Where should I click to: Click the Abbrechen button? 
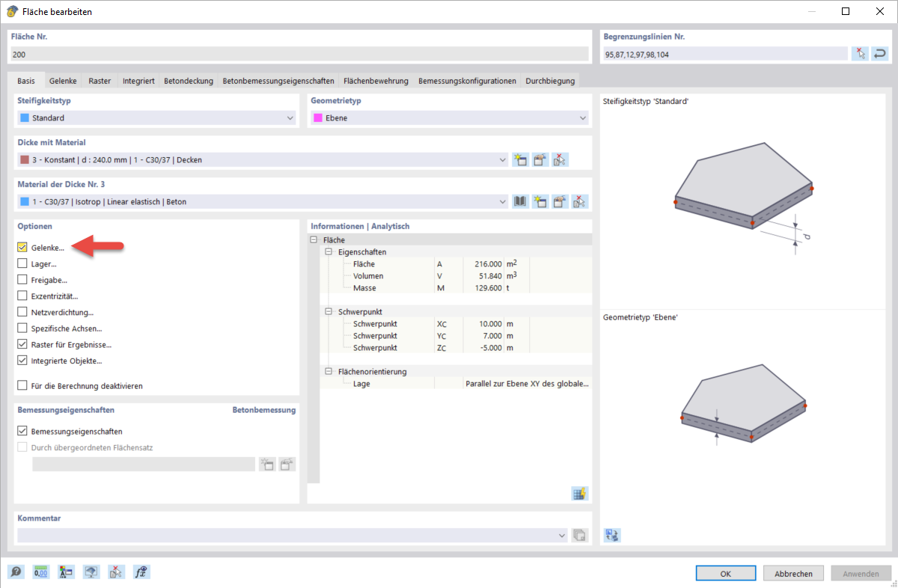click(793, 574)
